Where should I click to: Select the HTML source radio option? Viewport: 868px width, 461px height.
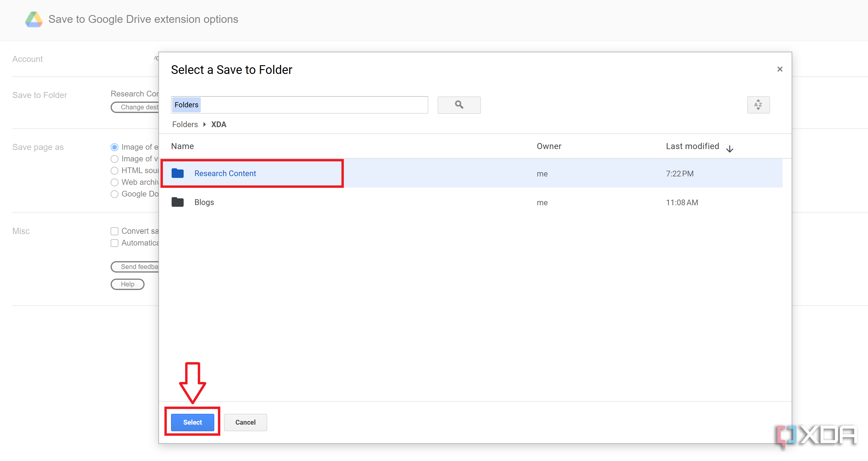point(115,171)
